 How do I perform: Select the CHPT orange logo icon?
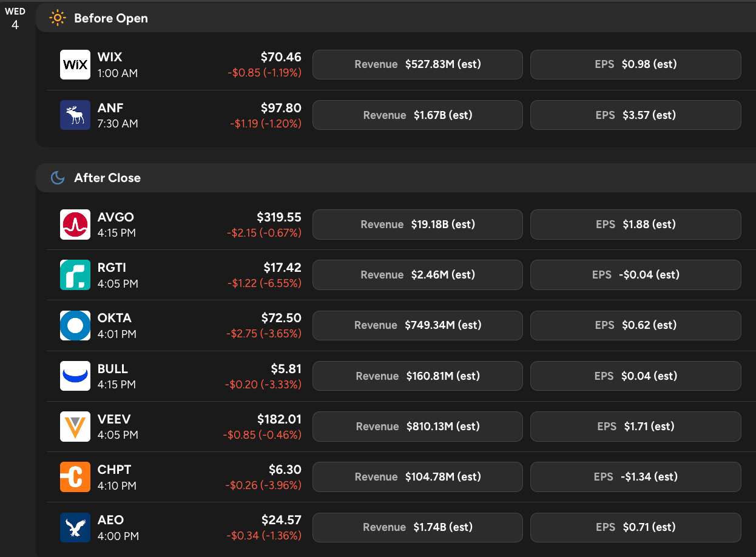(x=75, y=477)
